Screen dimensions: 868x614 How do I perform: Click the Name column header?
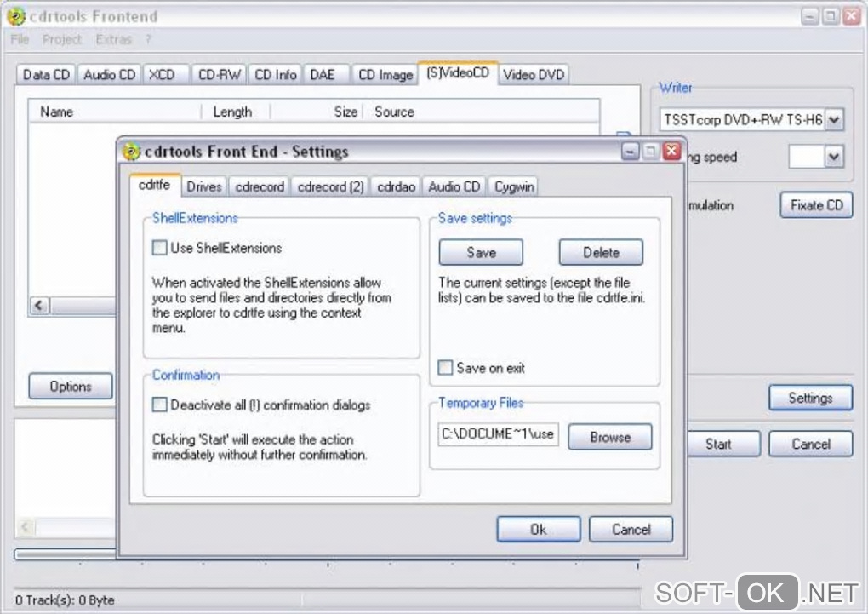pyautogui.click(x=115, y=112)
